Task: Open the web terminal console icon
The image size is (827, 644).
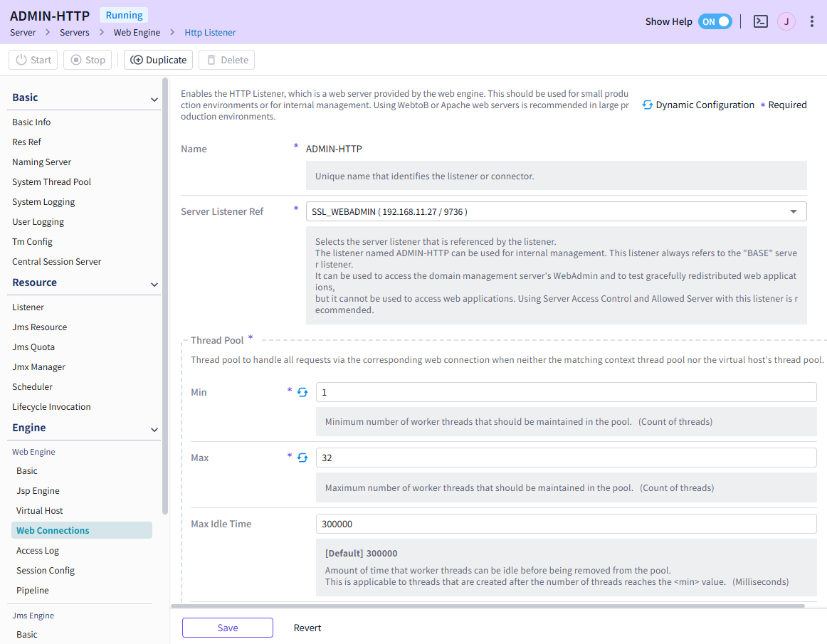Action: 760,21
